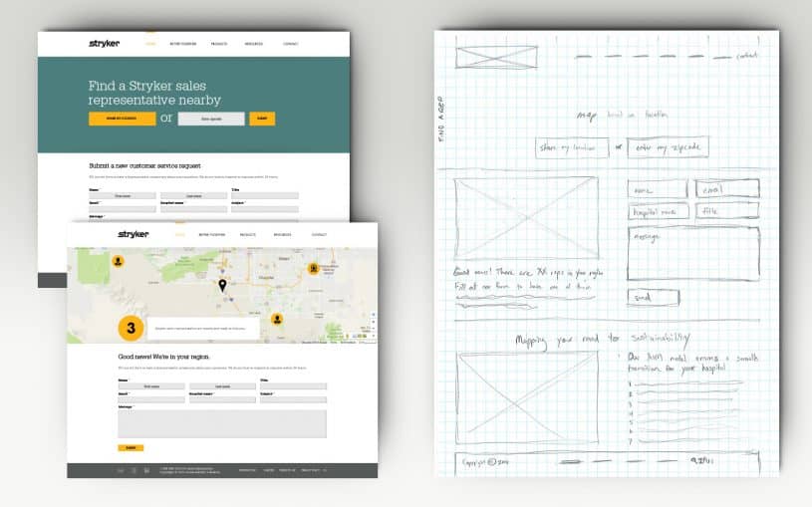Click the First name field on the teal hero page
The height and width of the screenshot is (507, 812).
coord(123,196)
